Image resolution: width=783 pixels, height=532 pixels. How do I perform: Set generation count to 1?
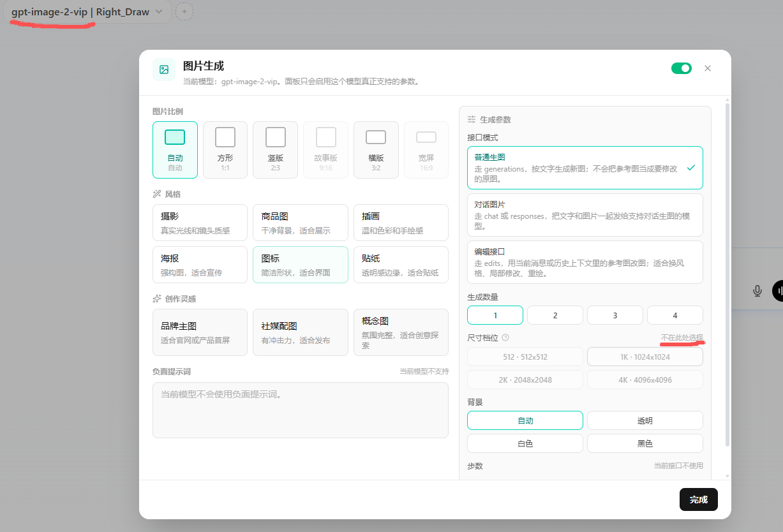[495, 315]
